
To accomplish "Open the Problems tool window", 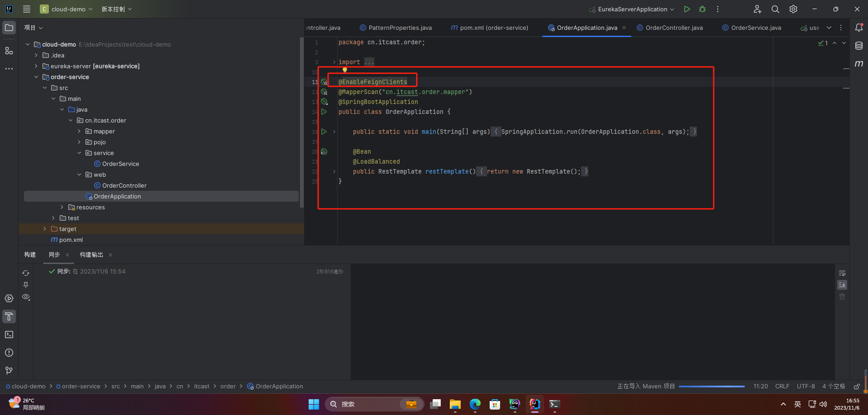I will click(x=9, y=353).
